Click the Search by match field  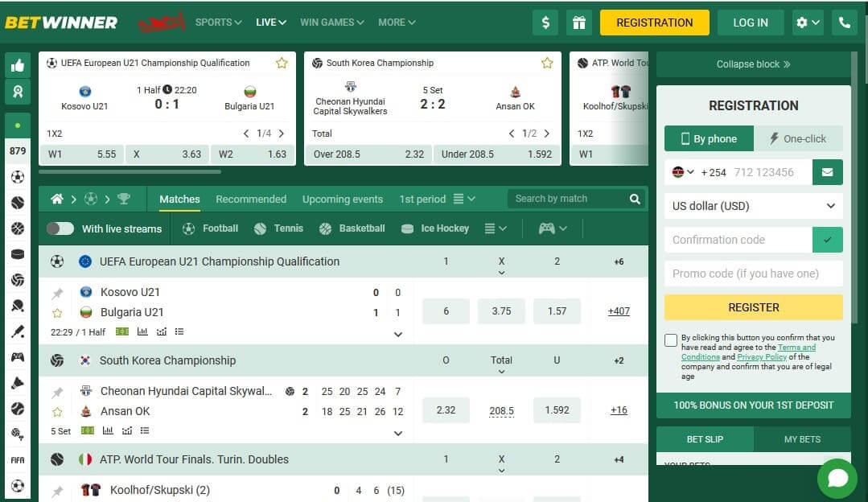pos(567,199)
